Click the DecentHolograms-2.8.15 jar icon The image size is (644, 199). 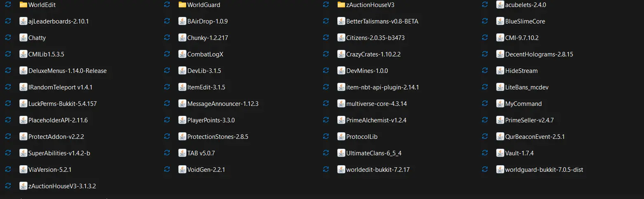tap(500, 54)
